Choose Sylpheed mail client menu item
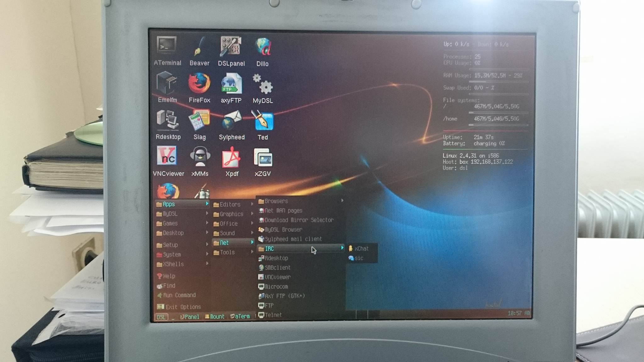The width and height of the screenshot is (644, 362). (x=292, y=239)
